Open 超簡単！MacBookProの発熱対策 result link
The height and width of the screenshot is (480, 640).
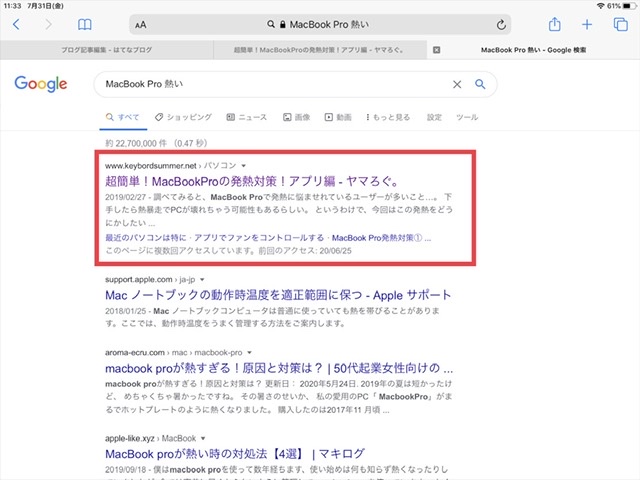pos(252,181)
